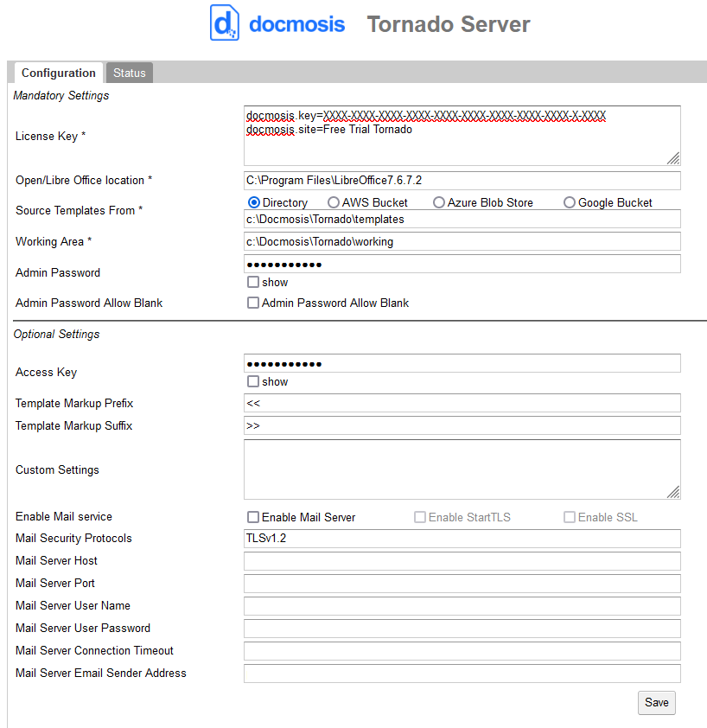
Task: Click the "License Key *" label
Action: pos(51,136)
